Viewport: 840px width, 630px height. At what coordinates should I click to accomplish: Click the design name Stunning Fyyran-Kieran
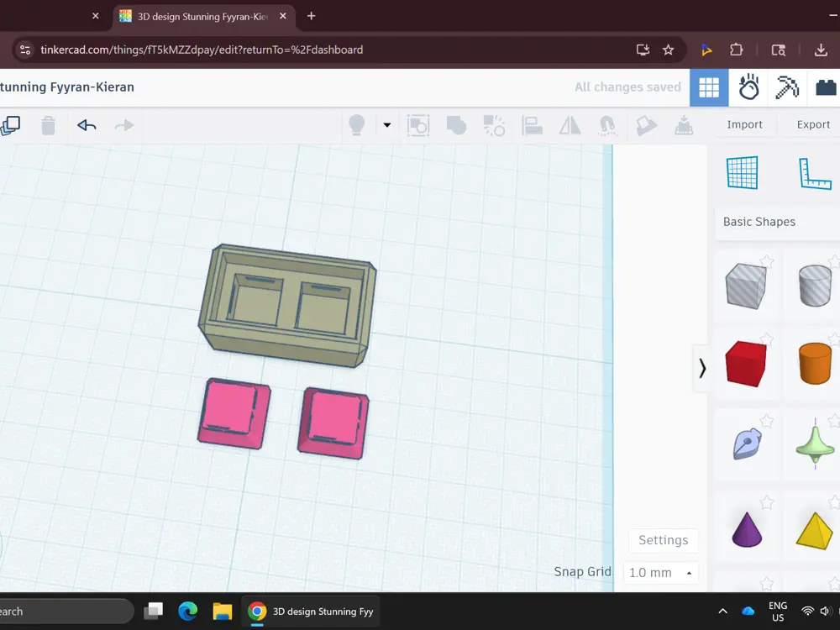point(67,87)
